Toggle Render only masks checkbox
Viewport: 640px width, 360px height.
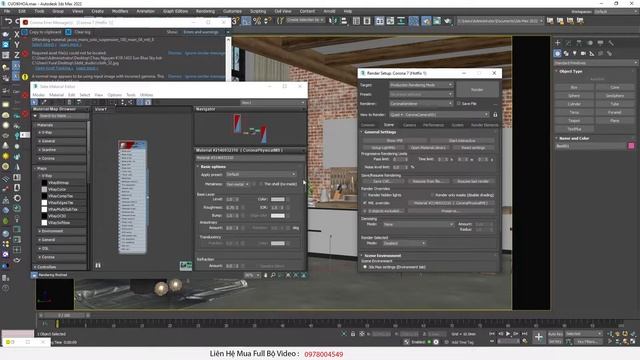point(431,195)
